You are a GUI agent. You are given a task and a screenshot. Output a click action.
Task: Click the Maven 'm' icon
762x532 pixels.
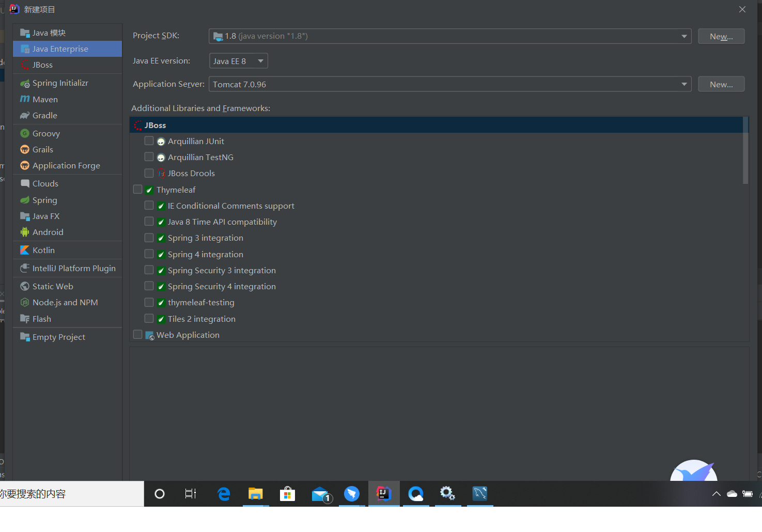pos(25,99)
